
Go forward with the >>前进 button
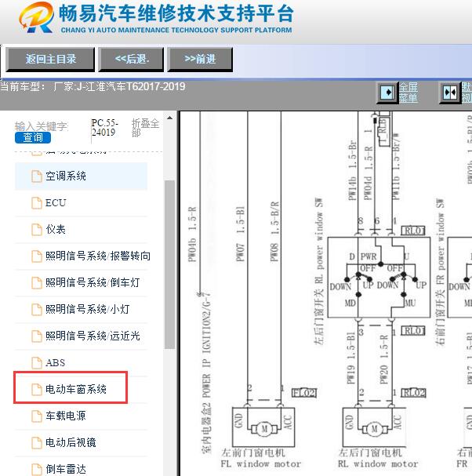[201, 59]
